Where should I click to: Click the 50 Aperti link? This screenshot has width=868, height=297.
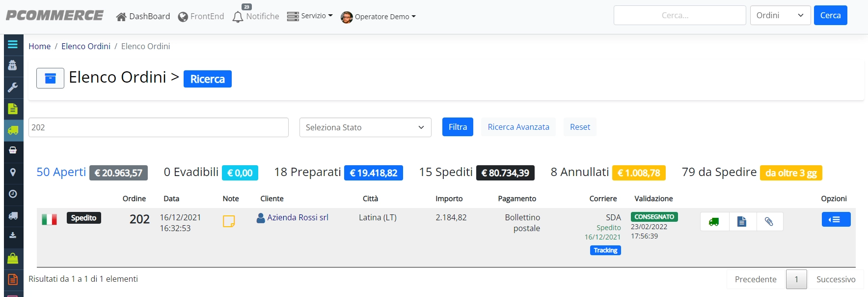point(61,172)
